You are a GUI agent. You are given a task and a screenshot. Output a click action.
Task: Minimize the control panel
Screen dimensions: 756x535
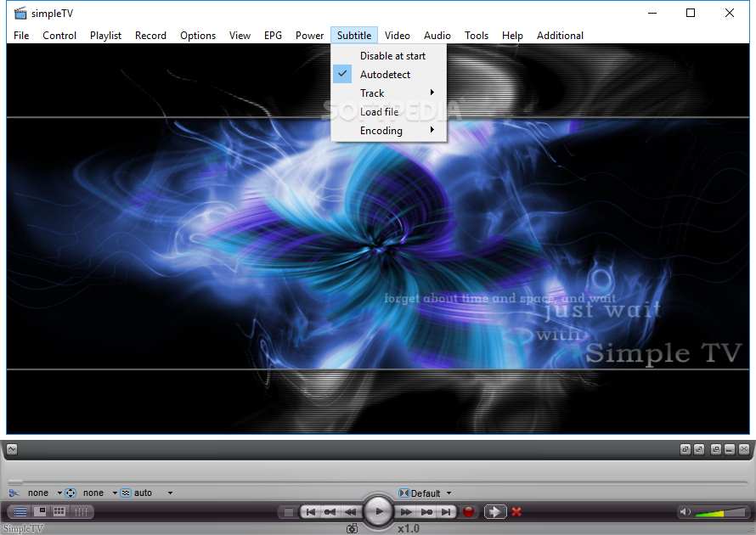(x=730, y=449)
